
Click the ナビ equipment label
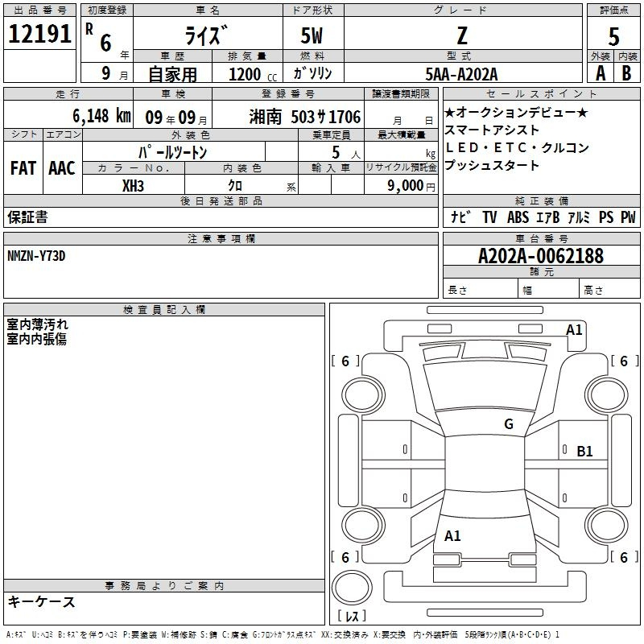pyautogui.click(x=460, y=217)
